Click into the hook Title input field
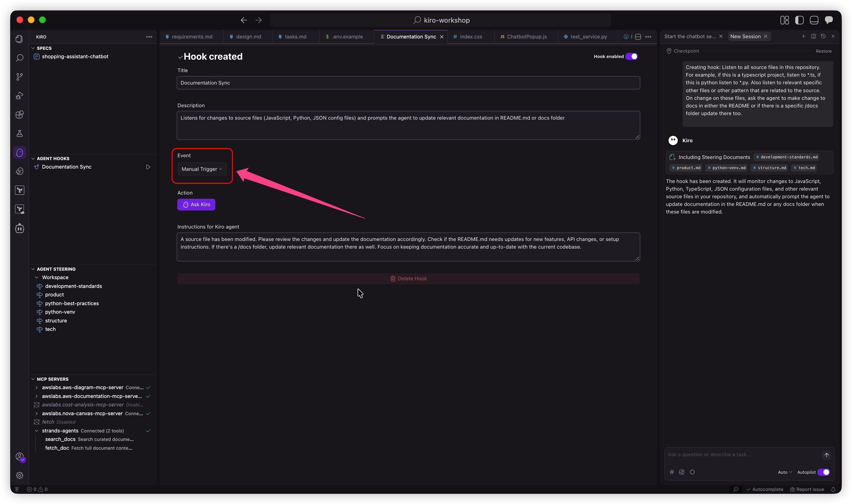This screenshot has height=504, width=852. pos(408,83)
